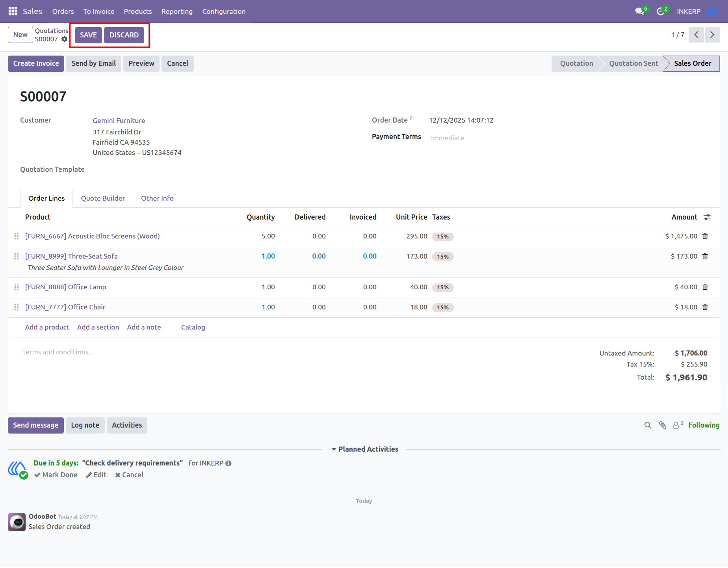Open the conversations chat bubble icon

[639, 11]
